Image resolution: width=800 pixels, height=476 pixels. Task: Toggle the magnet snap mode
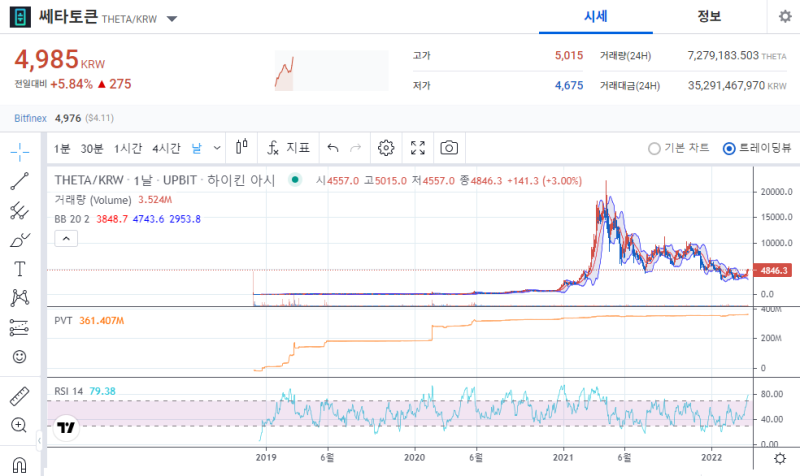19,465
